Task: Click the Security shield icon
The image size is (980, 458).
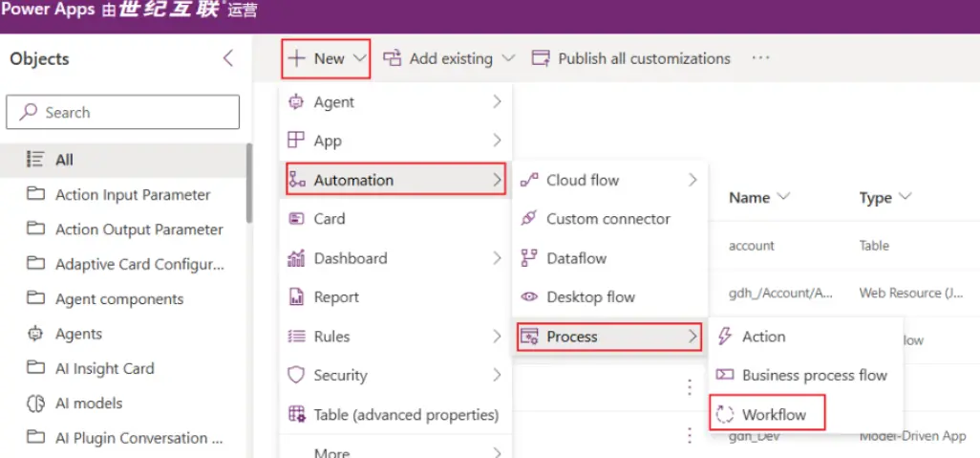Action: click(296, 376)
